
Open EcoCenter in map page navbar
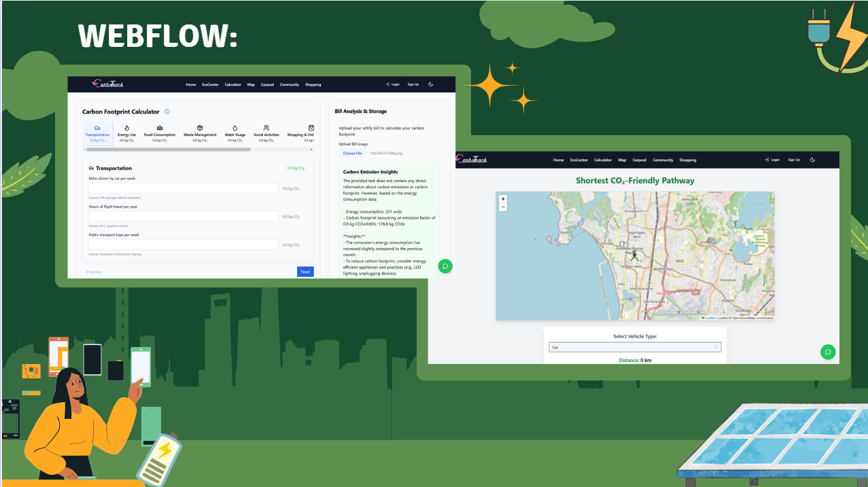[579, 160]
